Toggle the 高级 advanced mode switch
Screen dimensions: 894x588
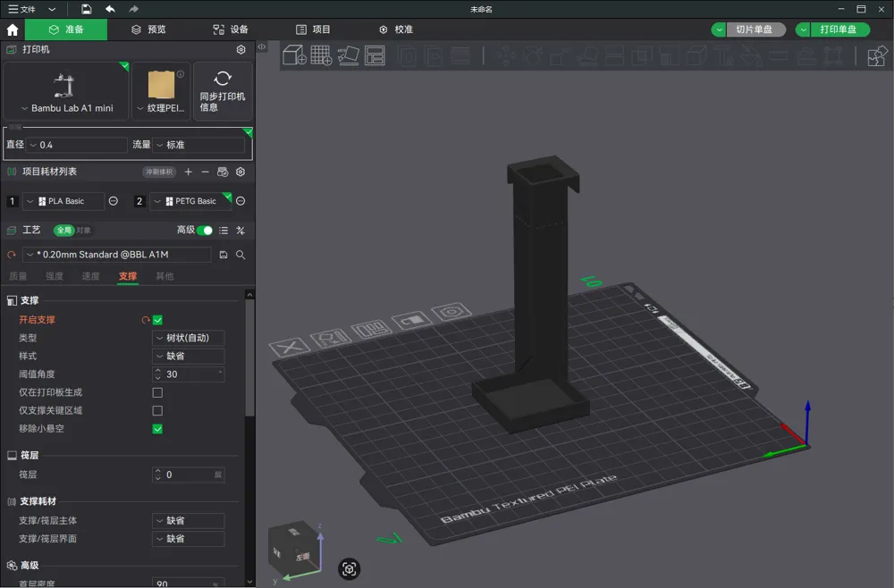[205, 231]
